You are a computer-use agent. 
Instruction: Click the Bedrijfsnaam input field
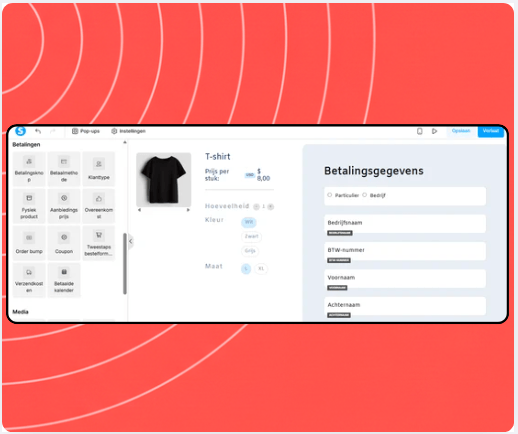click(x=405, y=223)
